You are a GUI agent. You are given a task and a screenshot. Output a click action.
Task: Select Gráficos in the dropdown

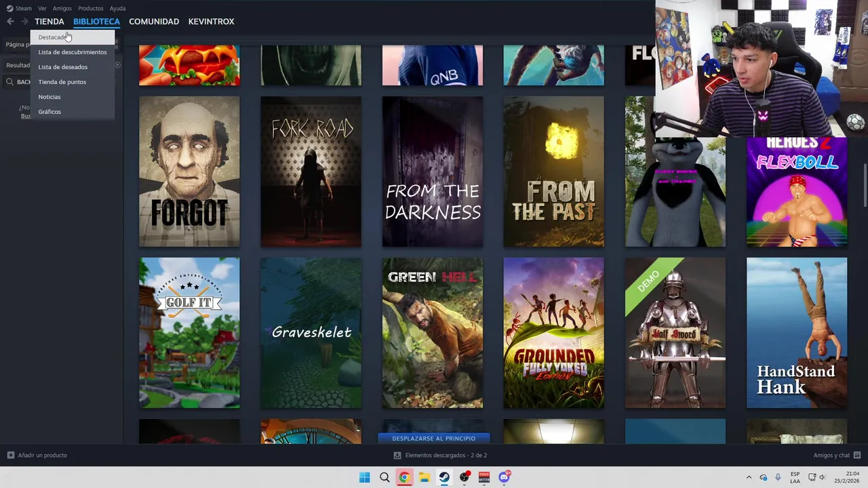pyautogui.click(x=73, y=112)
